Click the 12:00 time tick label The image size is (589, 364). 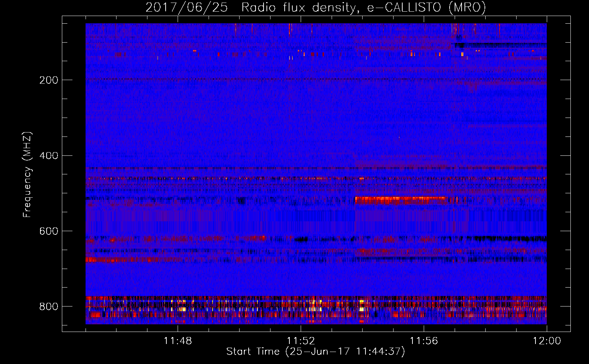(547, 341)
